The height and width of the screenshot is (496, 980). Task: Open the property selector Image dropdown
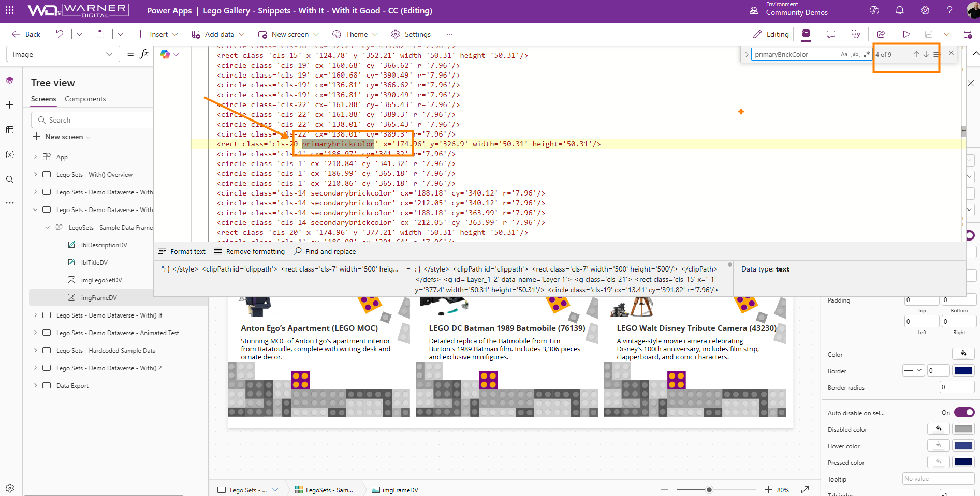[x=63, y=54]
